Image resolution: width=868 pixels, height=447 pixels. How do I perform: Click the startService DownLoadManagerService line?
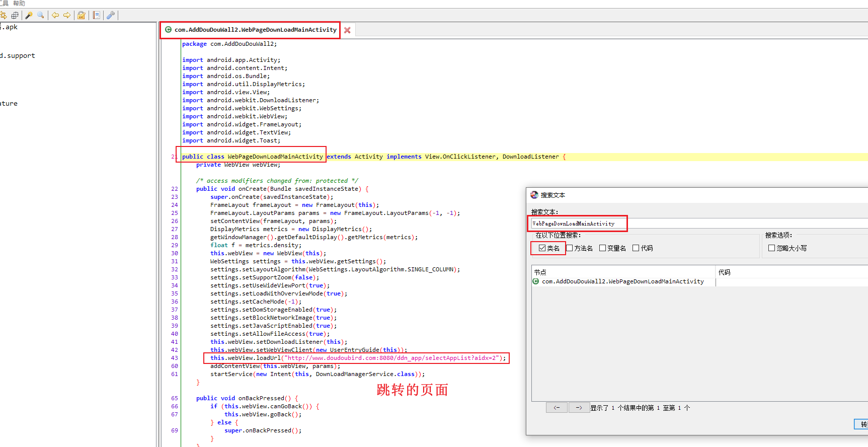[x=318, y=374]
